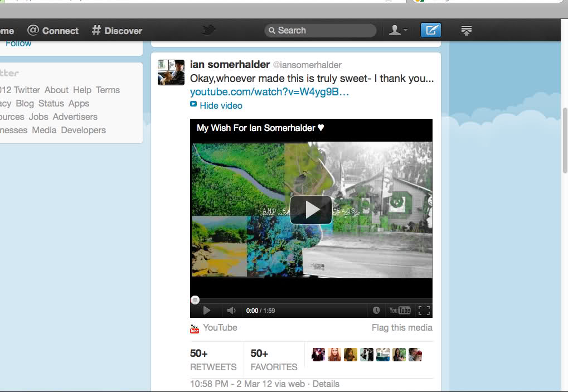Image resolution: width=568 pixels, height=392 pixels.
Task: Open the Status footer link
Action: click(x=51, y=103)
